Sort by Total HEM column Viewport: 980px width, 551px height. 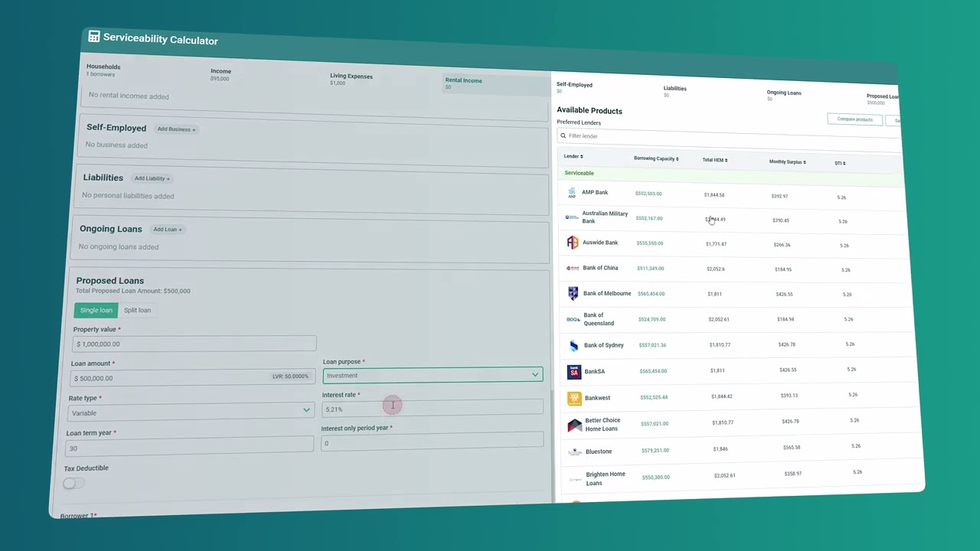714,160
